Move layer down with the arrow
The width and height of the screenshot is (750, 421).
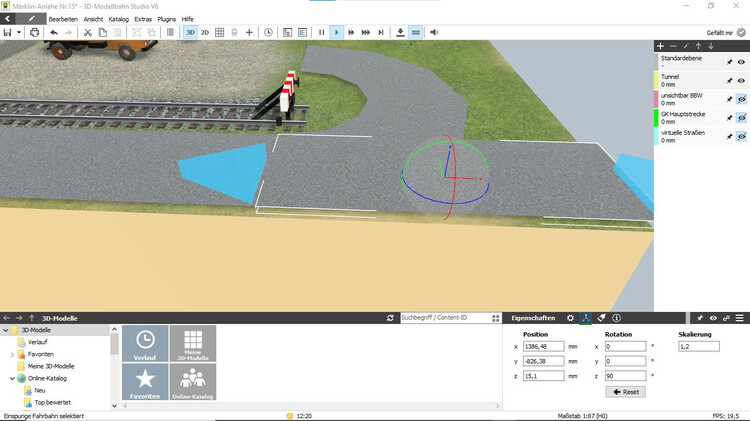point(711,46)
